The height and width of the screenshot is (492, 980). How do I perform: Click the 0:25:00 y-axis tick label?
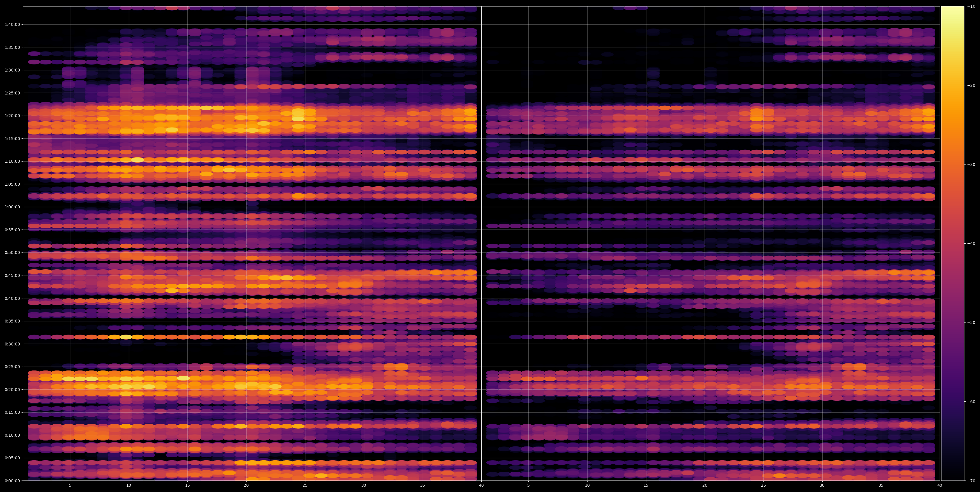pyautogui.click(x=12, y=367)
